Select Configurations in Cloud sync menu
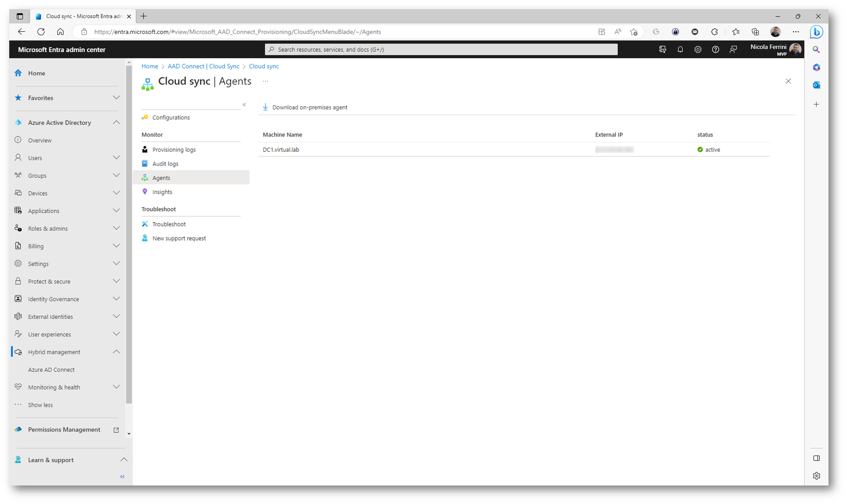The height and width of the screenshot is (504, 847). click(171, 118)
